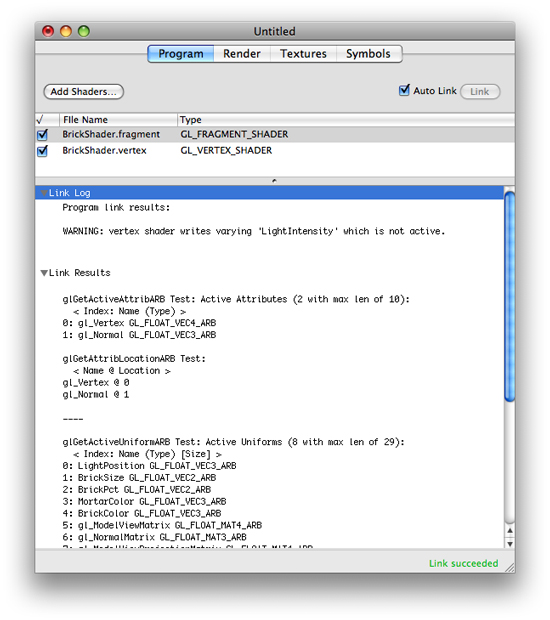Click the GL_VERTEX_SHADER type cell
The width and height of the screenshot is (550, 620).
(x=226, y=151)
